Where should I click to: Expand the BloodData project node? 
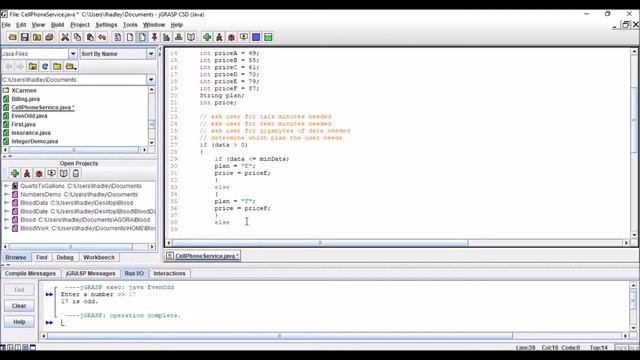[x=7, y=203]
